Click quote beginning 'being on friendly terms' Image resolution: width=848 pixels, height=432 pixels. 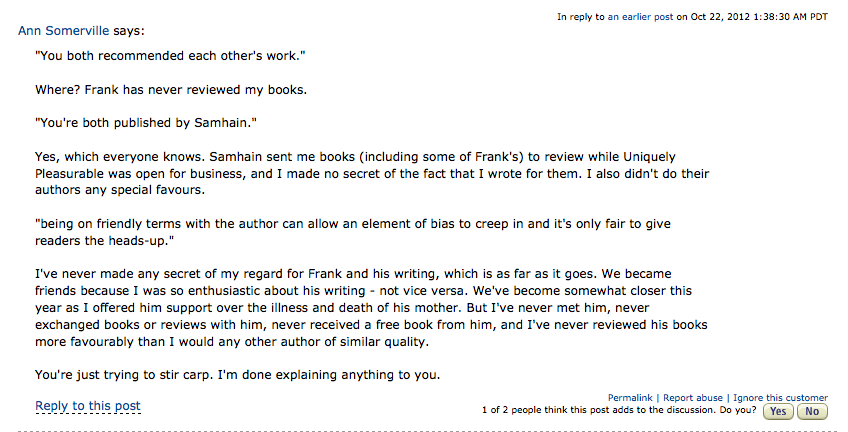353,232
